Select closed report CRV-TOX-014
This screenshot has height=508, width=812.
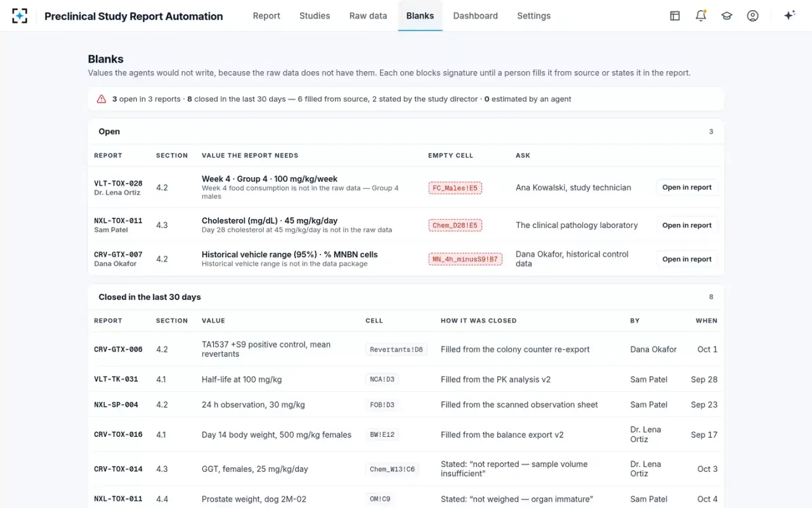point(118,469)
